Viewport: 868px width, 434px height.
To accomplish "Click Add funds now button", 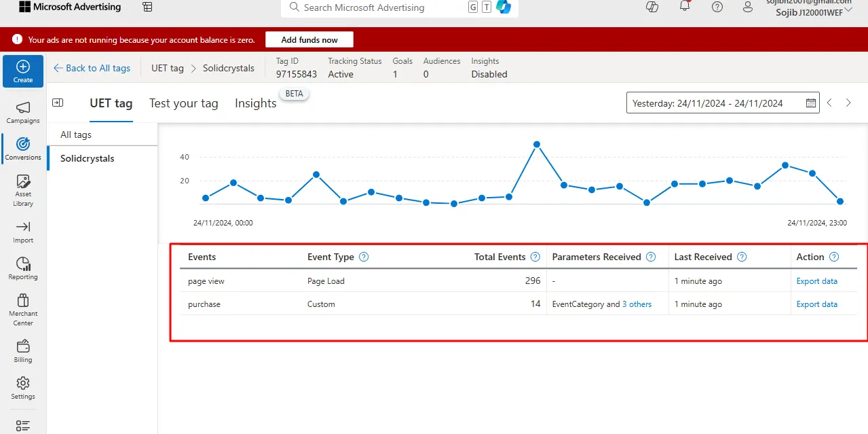I will coord(309,39).
